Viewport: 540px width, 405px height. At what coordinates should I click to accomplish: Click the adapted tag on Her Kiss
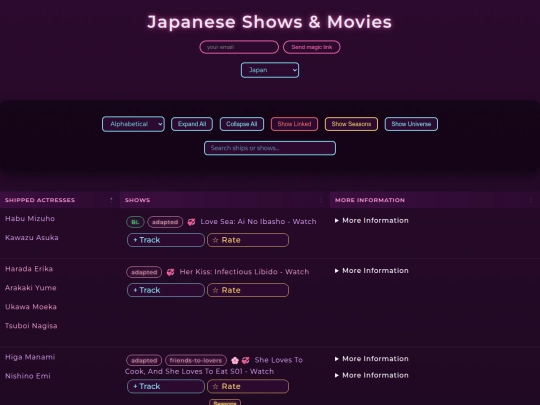[x=144, y=272]
